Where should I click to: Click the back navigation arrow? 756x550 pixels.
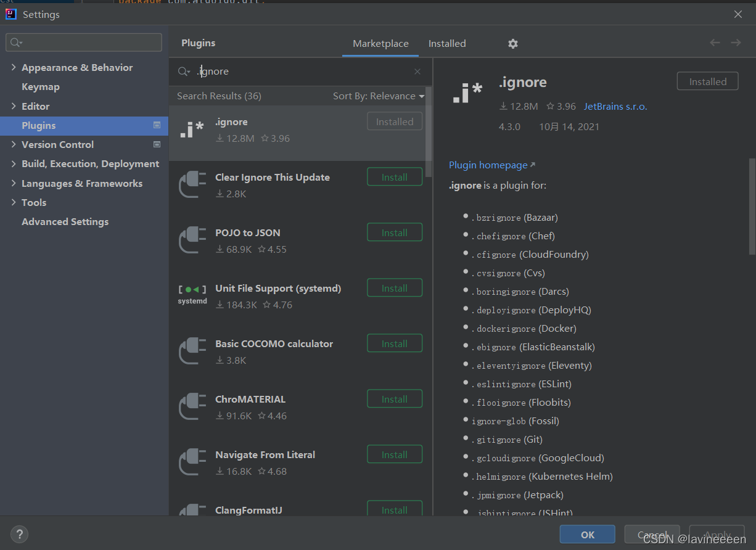pos(715,43)
